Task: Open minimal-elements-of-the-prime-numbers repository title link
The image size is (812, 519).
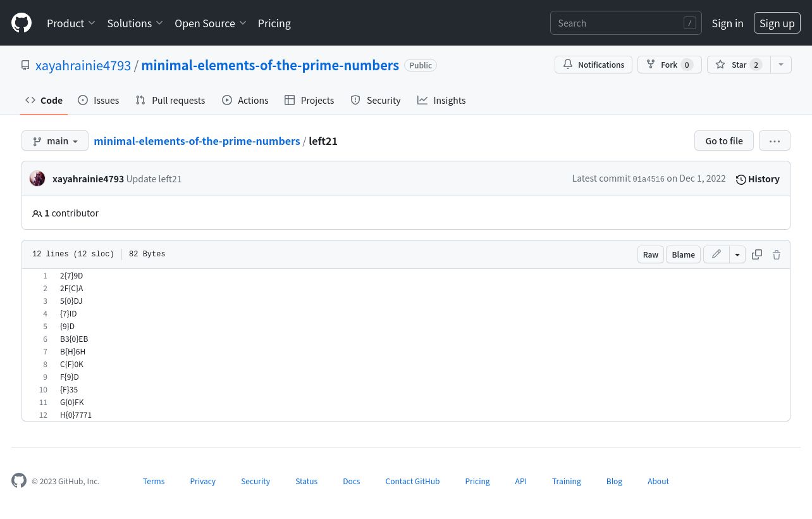Action: point(270,65)
